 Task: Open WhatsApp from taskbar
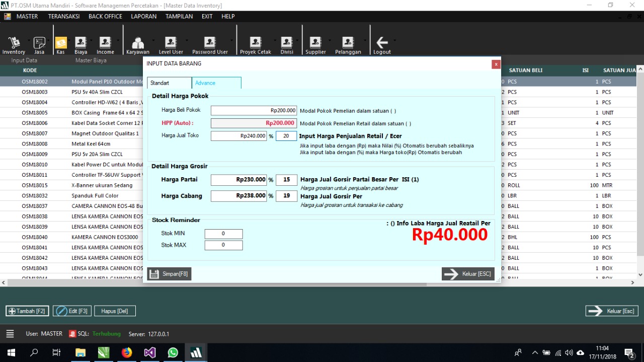pos(173,352)
